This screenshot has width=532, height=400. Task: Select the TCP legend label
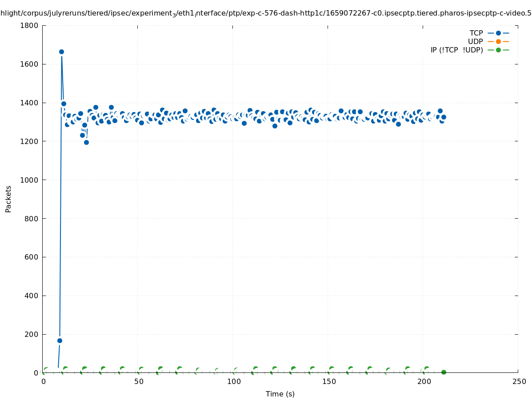pos(476,33)
